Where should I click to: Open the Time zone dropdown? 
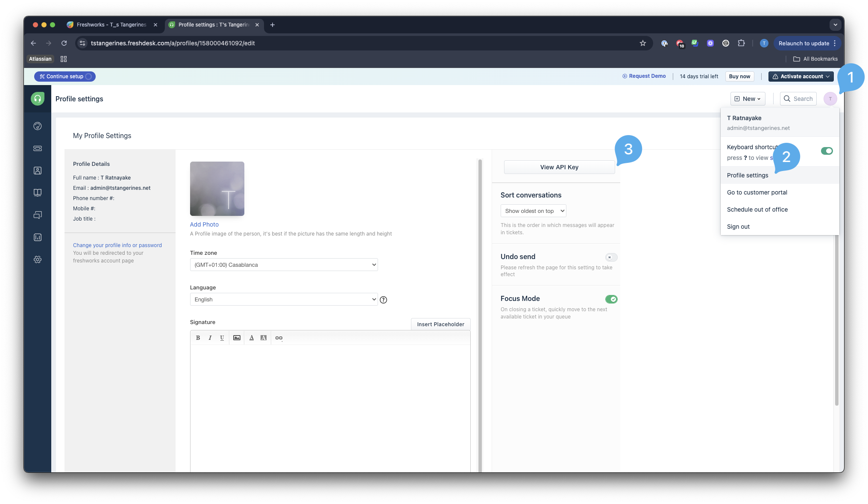click(284, 265)
